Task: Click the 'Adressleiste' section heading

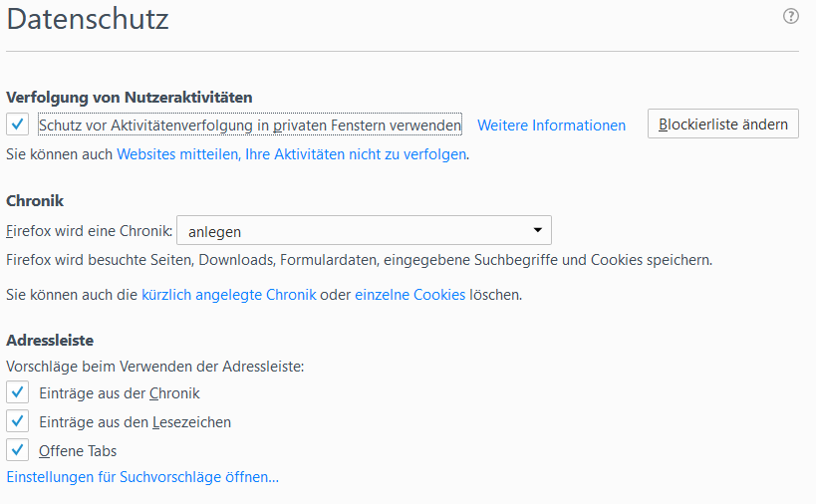Action: tap(50, 341)
